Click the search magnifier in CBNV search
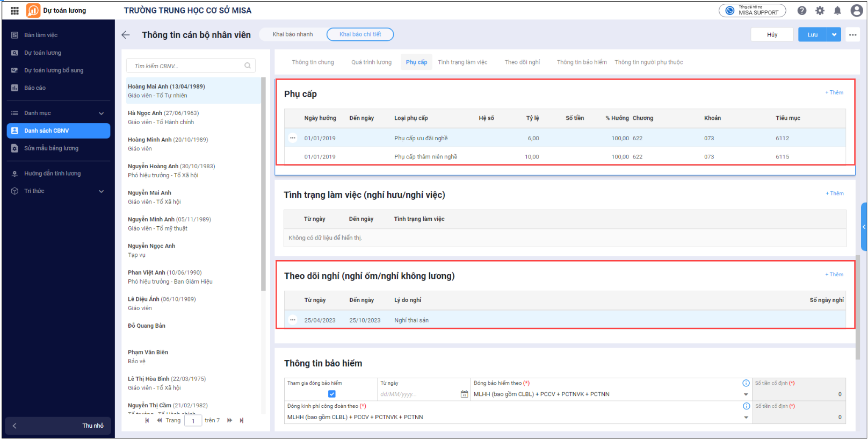Viewport: 868px width, 439px height. (248, 66)
